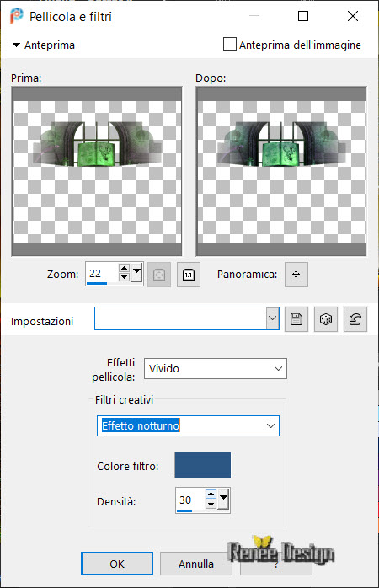Open the Effetti pellicola Vivido dropdown

[216, 368]
